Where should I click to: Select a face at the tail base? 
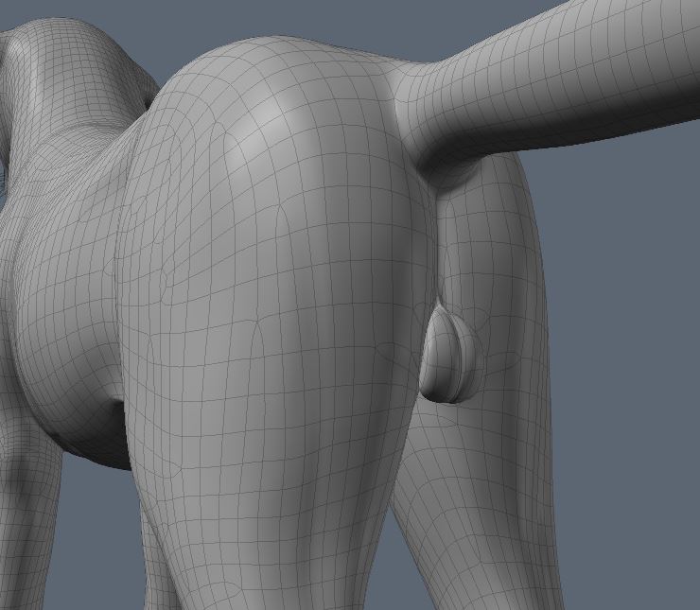[x=426, y=104]
